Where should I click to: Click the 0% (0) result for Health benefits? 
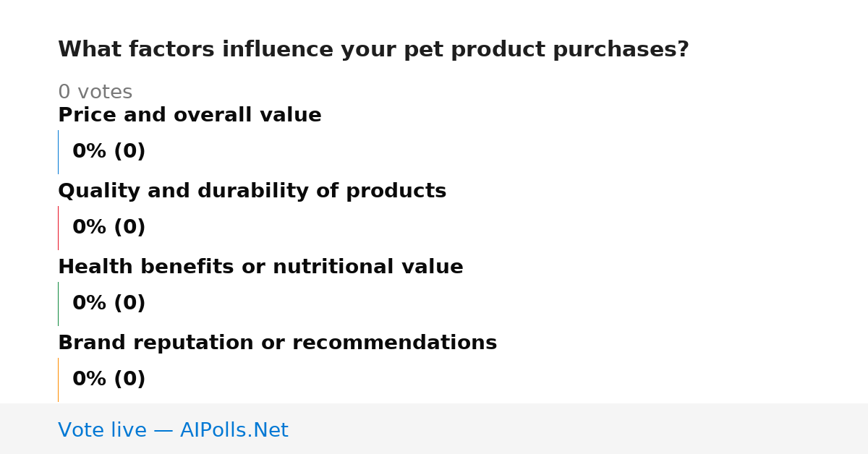[109, 304]
